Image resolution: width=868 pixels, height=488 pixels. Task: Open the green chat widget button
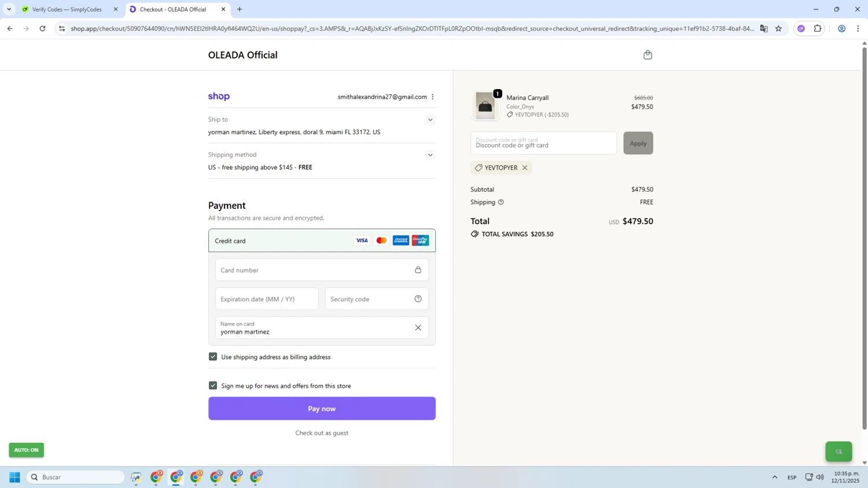(x=838, y=452)
